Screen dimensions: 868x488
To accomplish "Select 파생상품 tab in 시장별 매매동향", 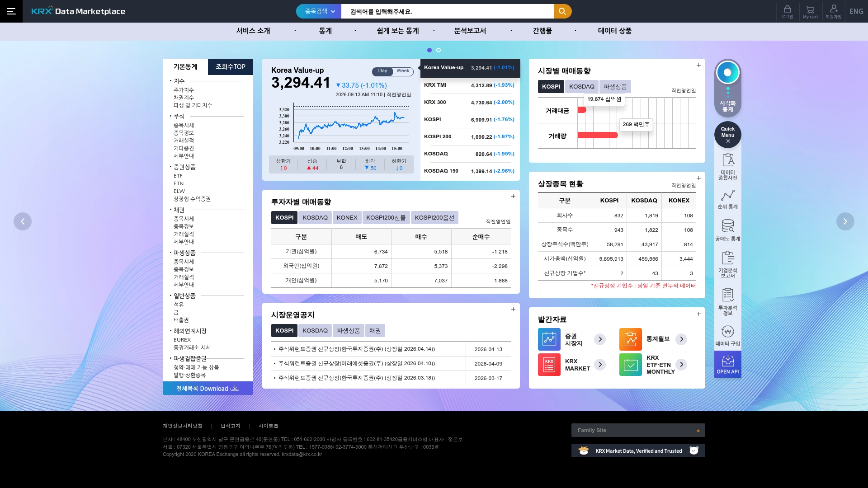I will (615, 87).
